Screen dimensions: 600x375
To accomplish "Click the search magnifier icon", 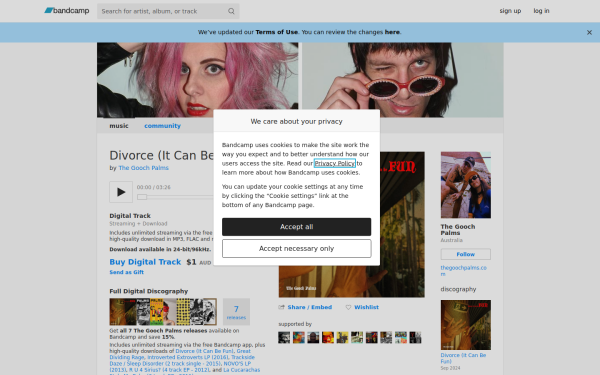I will (231, 11).
